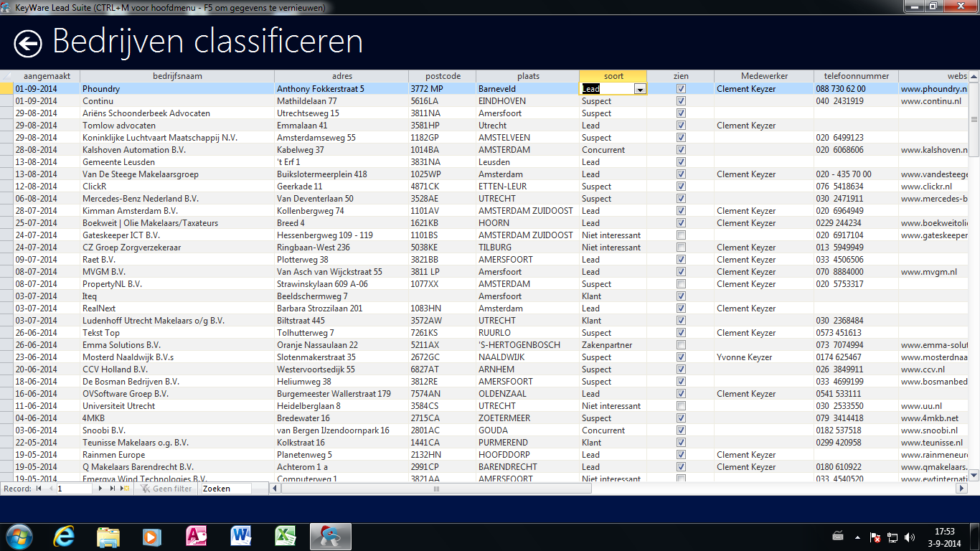Open the soort dropdown for Phoundry
The height and width of the screenshot is (551, 980).
click(x=640, y=89)
